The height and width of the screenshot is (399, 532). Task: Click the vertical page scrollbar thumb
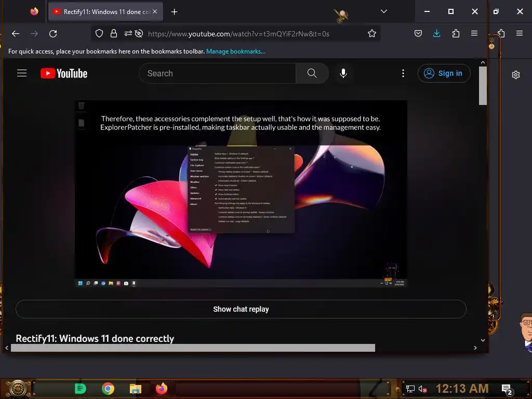coord(483,86)
